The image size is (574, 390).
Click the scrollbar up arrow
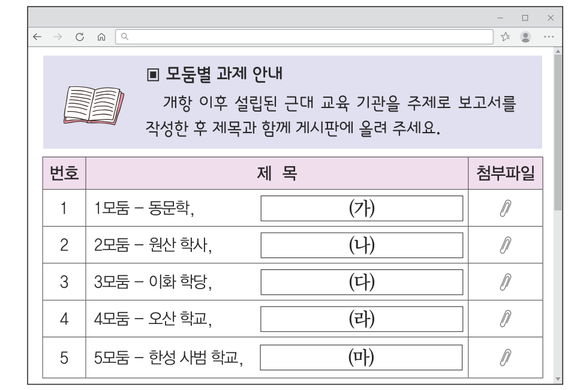coord(558,52)
